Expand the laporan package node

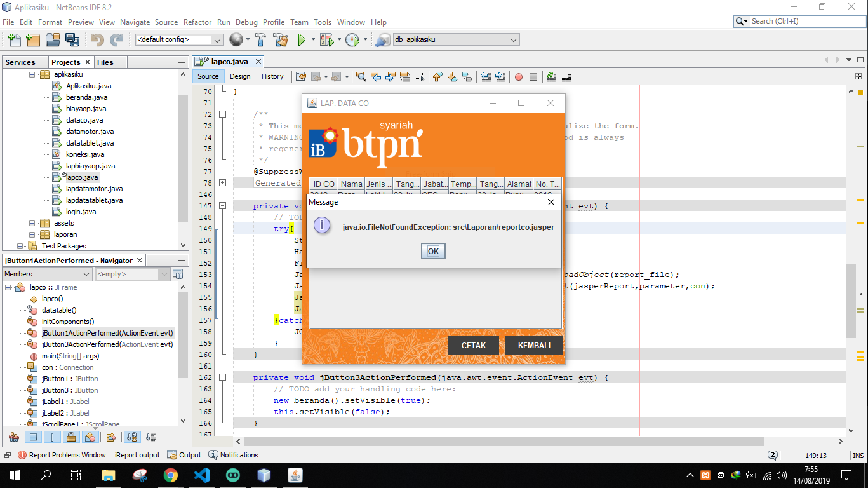[32, 234]
